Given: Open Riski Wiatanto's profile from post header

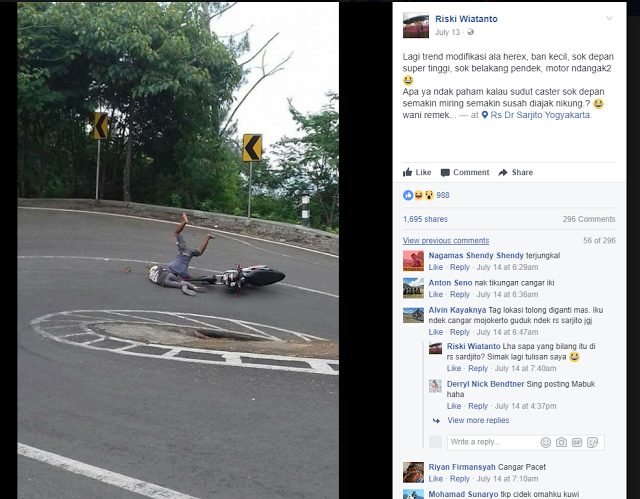Looking at the screenshot, I should click(466, 19).
